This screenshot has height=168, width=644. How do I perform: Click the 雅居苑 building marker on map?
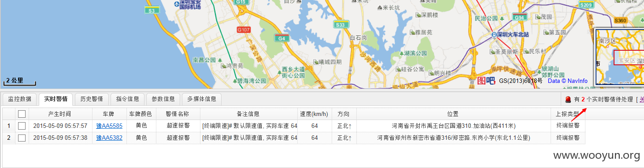[x=412, y=32]
